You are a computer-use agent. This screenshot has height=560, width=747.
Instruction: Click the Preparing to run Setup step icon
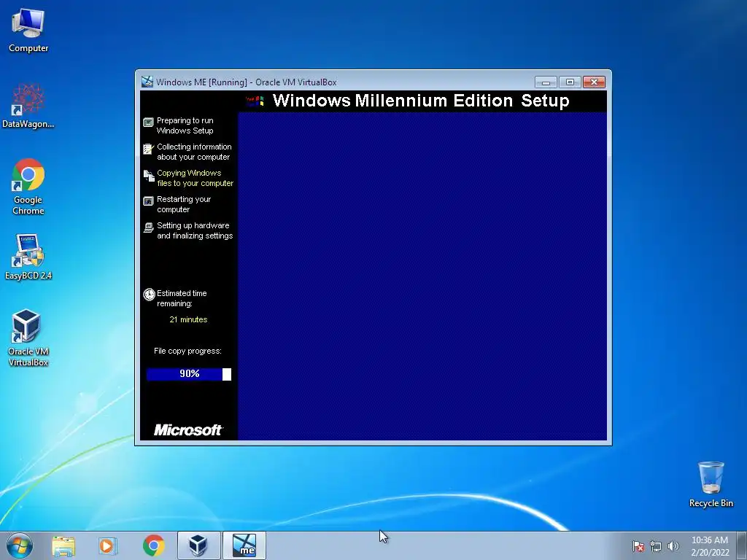148,122
